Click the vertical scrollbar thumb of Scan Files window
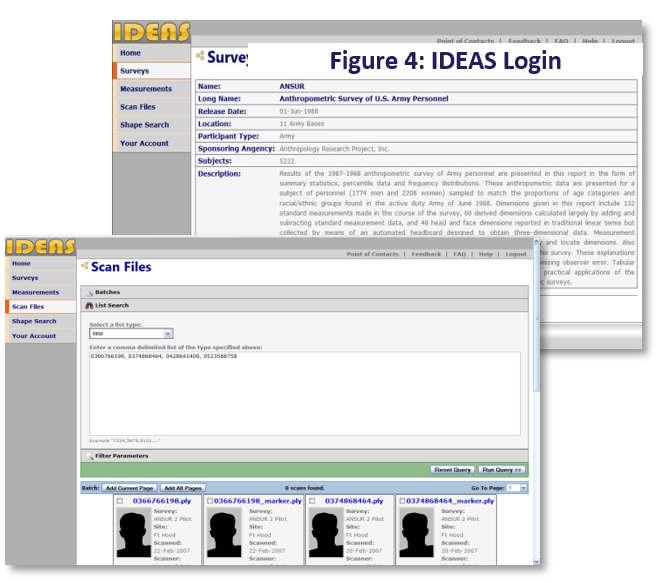This screenshot has height=583, width=664. pyautogui.click(x=537, y=318)
